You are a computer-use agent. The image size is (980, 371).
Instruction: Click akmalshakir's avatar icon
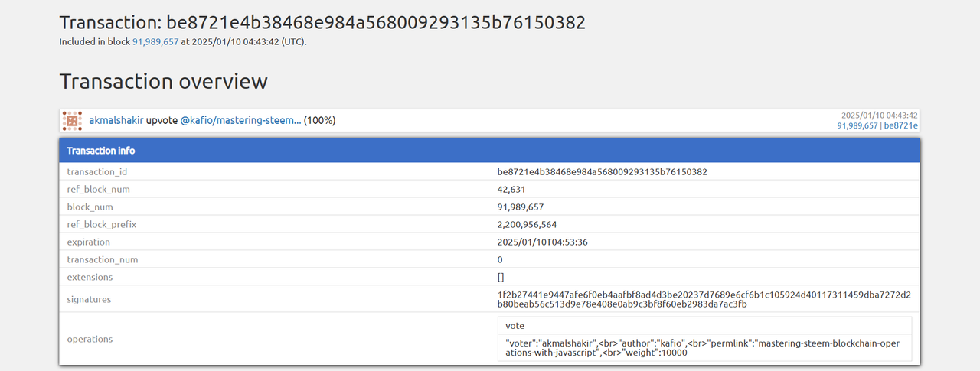pyautogui.click(x=72, y=121)
